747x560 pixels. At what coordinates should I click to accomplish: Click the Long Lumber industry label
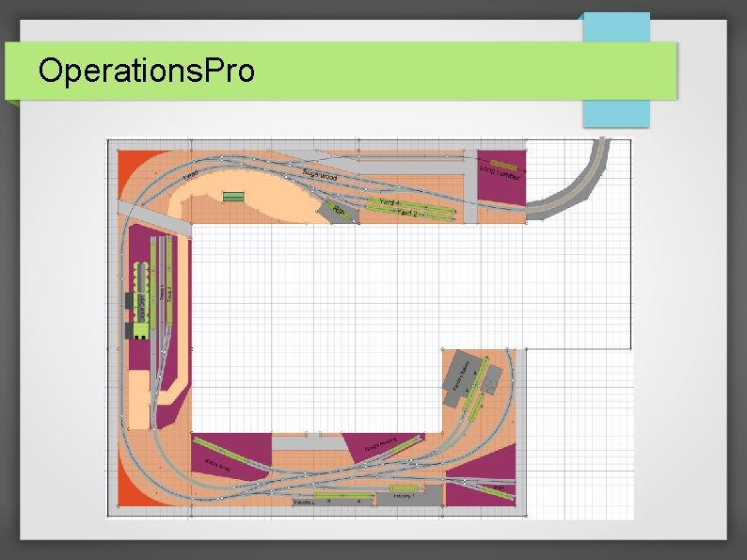point(500,172)
